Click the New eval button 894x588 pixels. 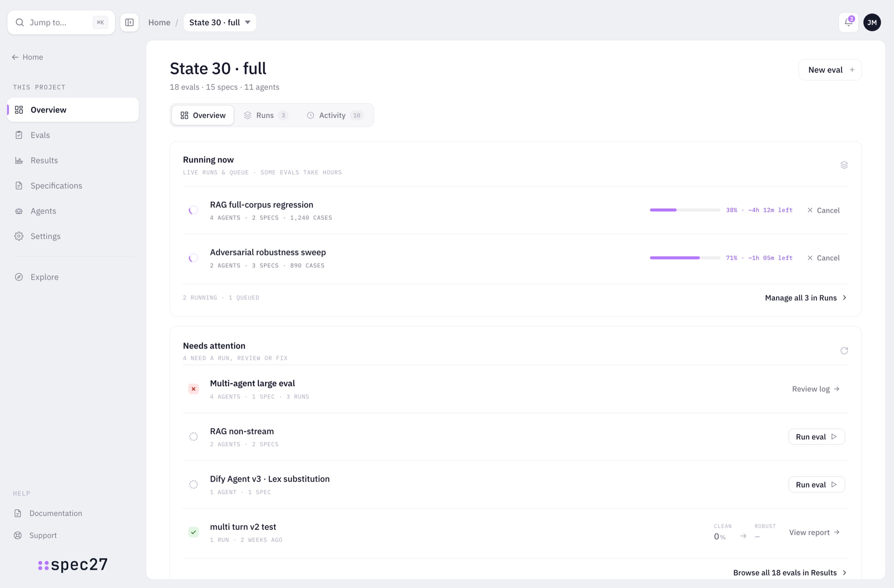pyautogui.click(x=830, y=70)
